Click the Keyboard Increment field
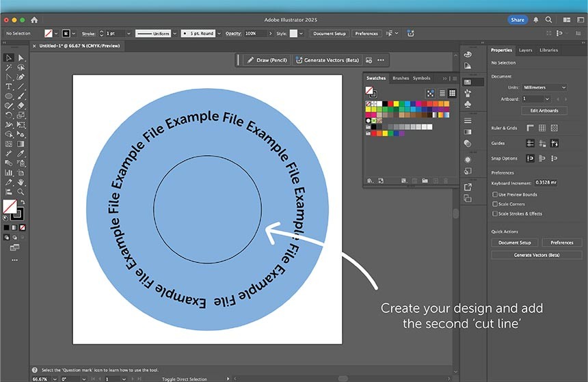This screenshot has height=382, width=588. tap(545, 182)
